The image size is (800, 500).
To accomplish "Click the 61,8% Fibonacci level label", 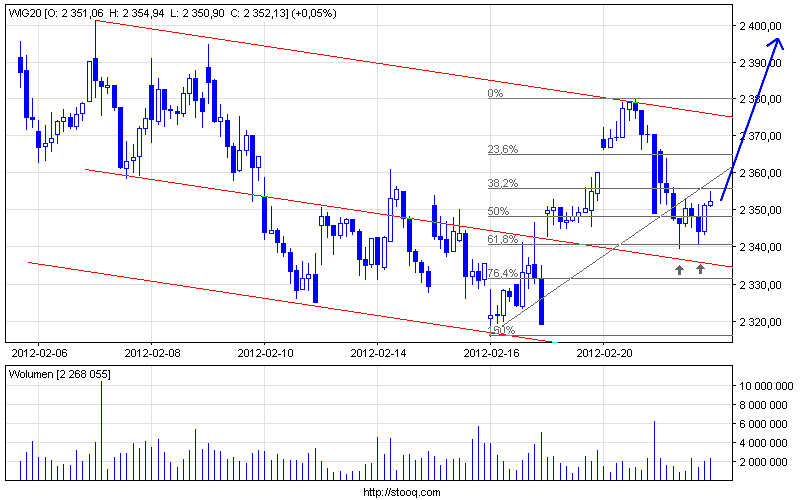I will pyautogui.click(x=503, y=239).
